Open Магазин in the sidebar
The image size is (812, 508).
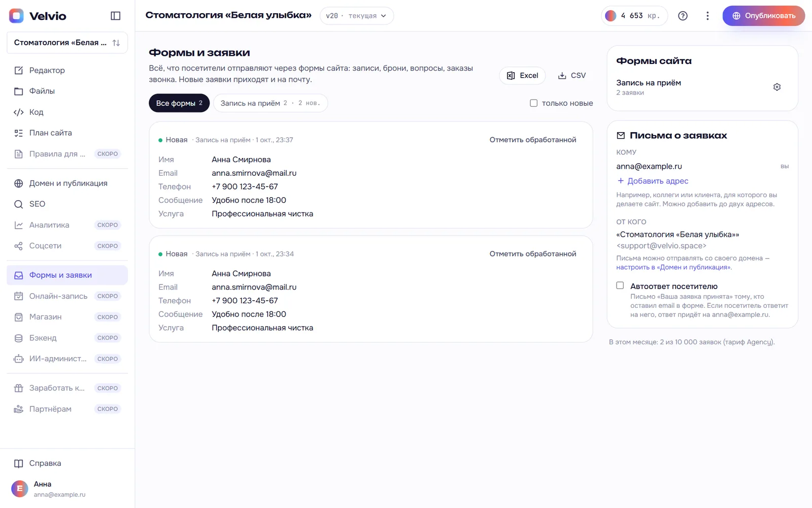[67, 317]
